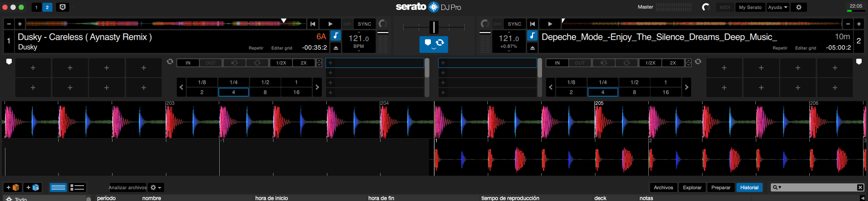Image resolution: width=868 pixels, height=201 pixels.
Task: Select the 1 deck layout button
Action: [x=37, y=7]
